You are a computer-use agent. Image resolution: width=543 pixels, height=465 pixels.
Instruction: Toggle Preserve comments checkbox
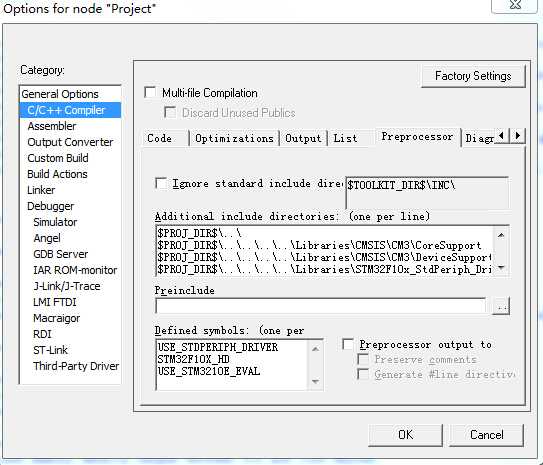pyautogui.click(x=363, y=359)
